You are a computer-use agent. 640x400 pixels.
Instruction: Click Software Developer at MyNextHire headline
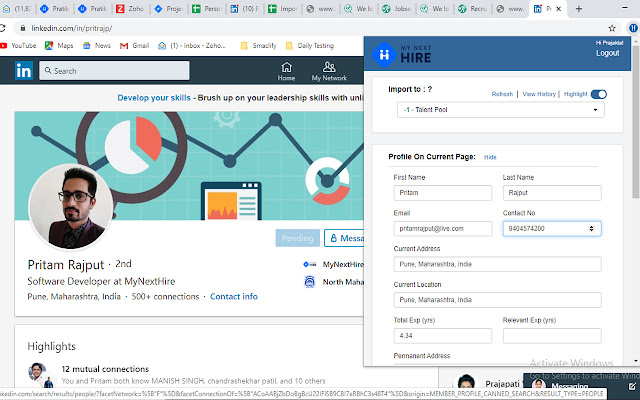tap(101, 281)
